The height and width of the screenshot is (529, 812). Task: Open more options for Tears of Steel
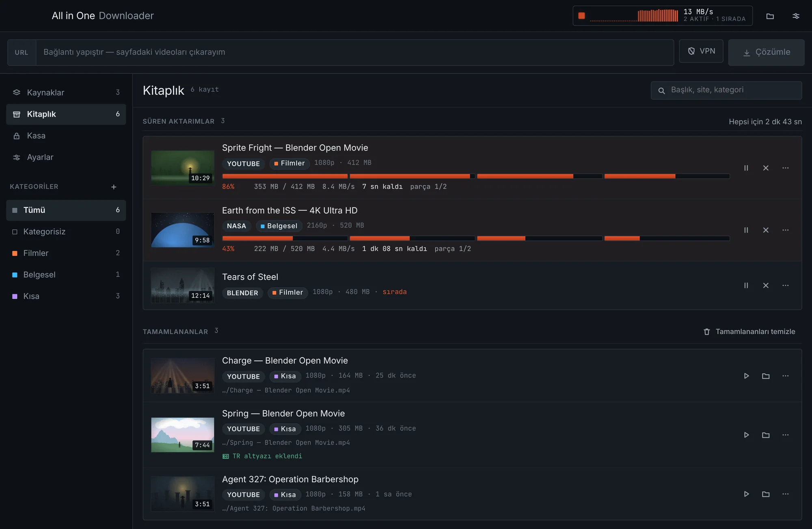pyautogui.click(x=786, y=285)
